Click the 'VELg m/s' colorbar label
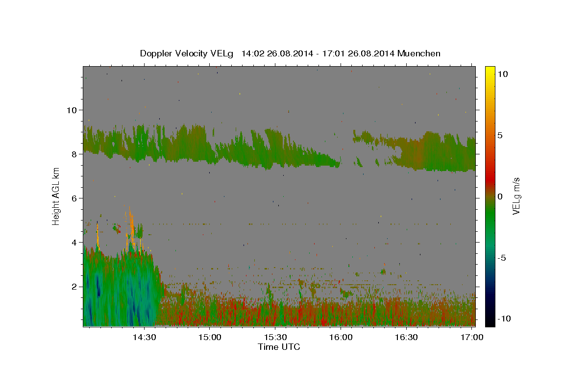588x392 pixels. pyautogui.click(x=516, y=196)
